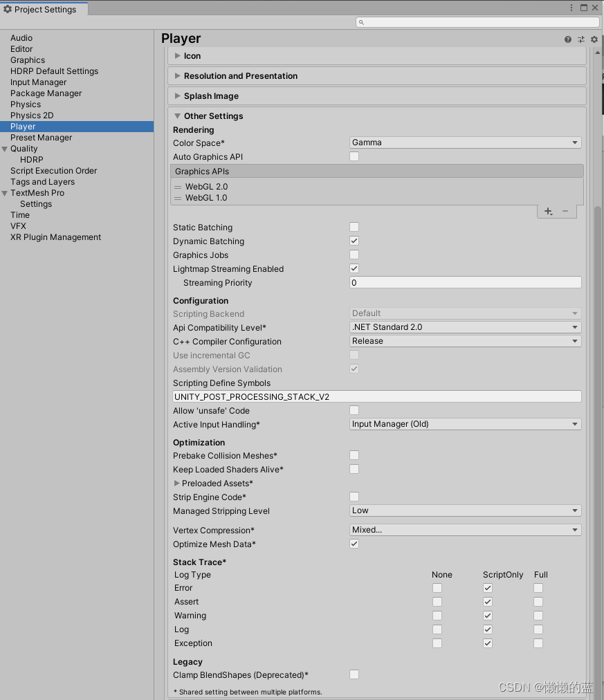This screenshot has width=604, height=700.
Task: Open the Active Input Handling dropdown
Action: pos(465,424)
